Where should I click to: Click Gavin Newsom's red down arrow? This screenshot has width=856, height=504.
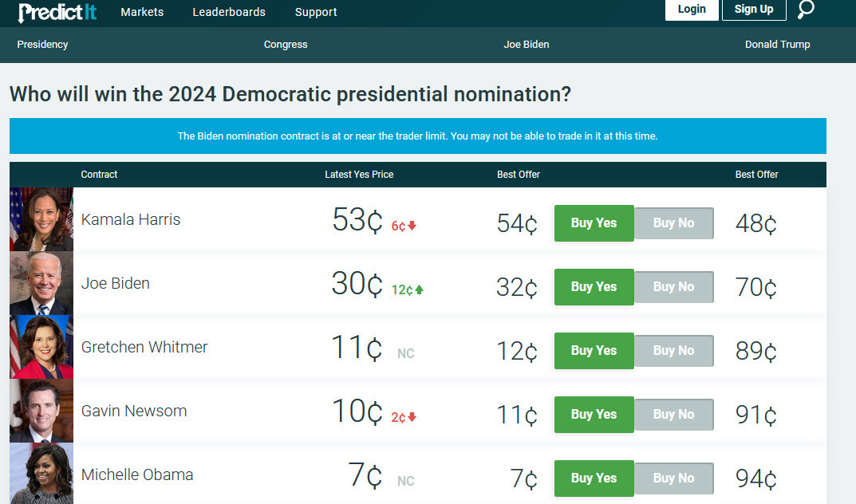coord(412,417)
